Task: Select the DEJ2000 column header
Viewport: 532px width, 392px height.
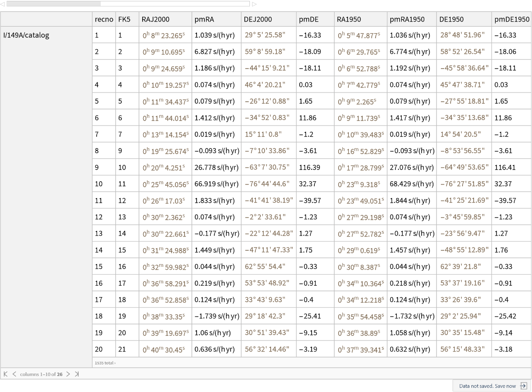Action: pyautogui.click(x=258, y=19)
